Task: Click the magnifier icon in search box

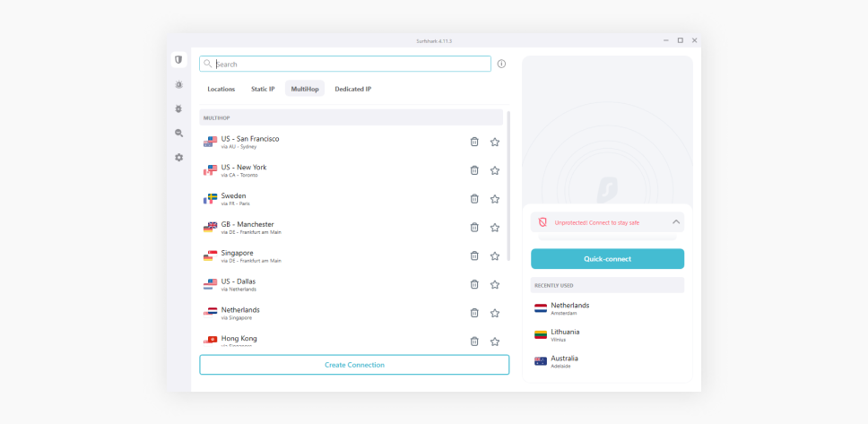Action: [x=208, y=64]
